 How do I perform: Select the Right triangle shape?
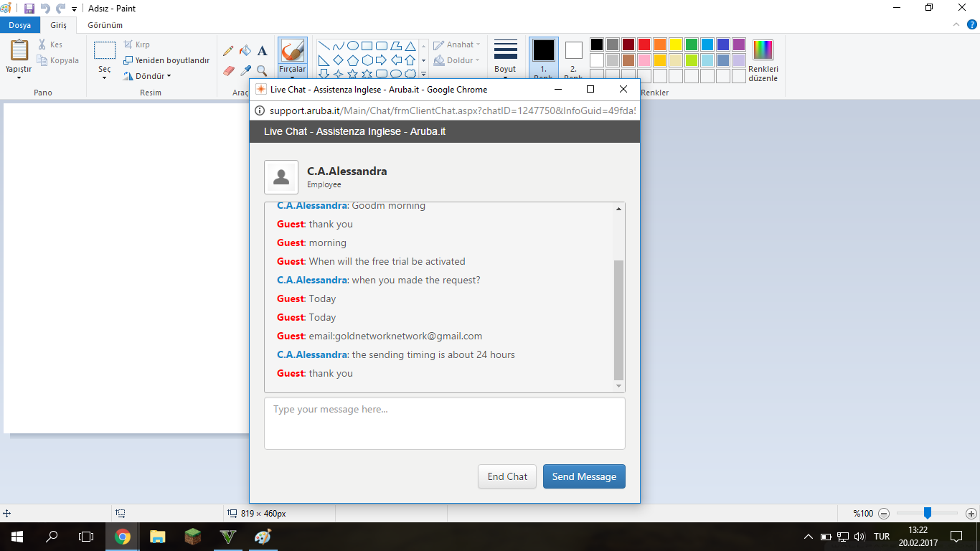[x=324, y=60]
